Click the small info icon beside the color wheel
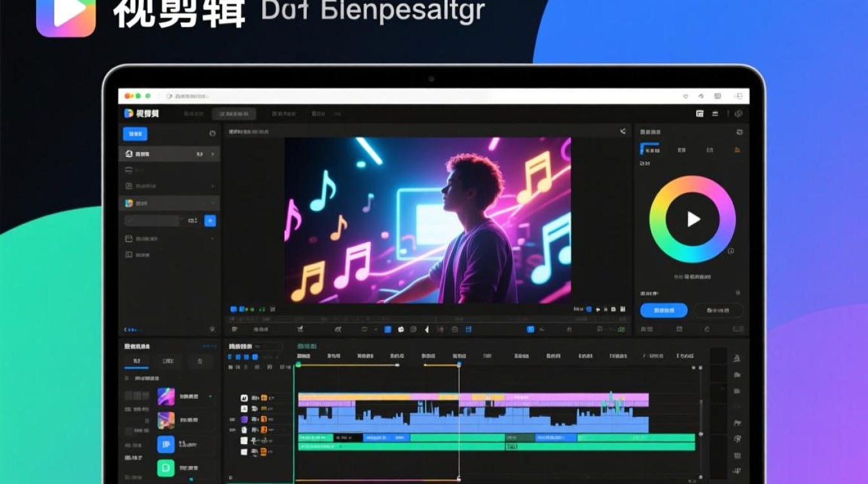 tap(731, 251)
